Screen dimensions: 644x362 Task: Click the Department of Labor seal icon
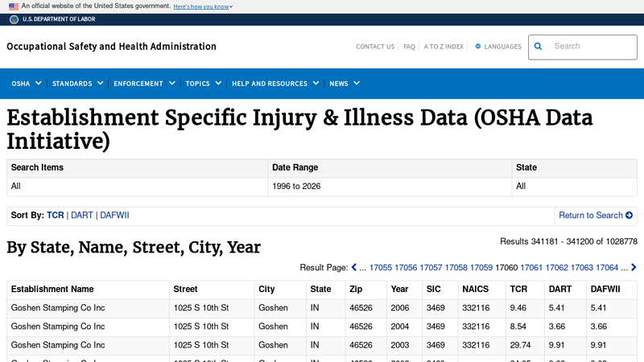pyautogui.click(x=14, y=19)
